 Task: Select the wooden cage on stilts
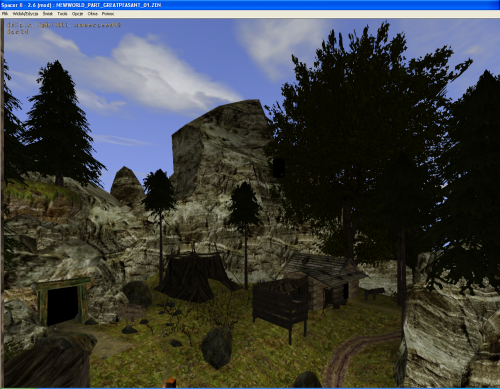pos(280,307)
